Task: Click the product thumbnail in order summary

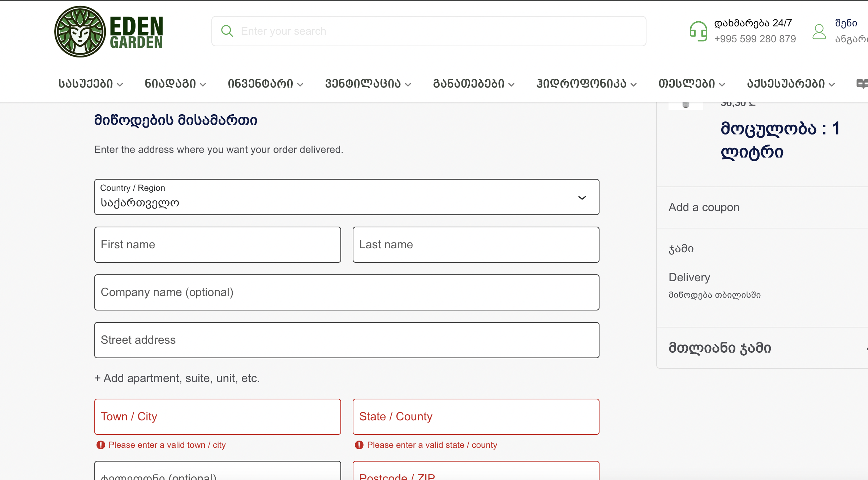Action: click(686, 105)
